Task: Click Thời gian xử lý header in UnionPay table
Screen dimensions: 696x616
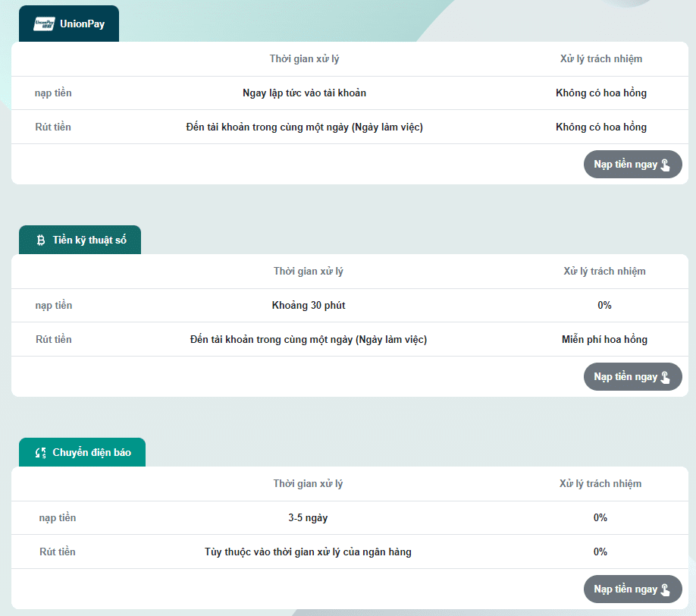Action: (309, 59)
